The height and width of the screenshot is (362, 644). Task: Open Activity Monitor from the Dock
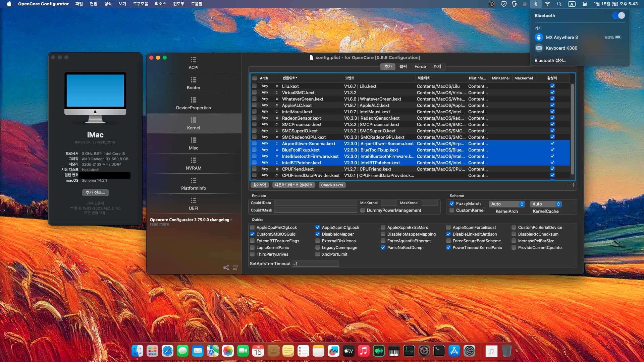point(409,351)
